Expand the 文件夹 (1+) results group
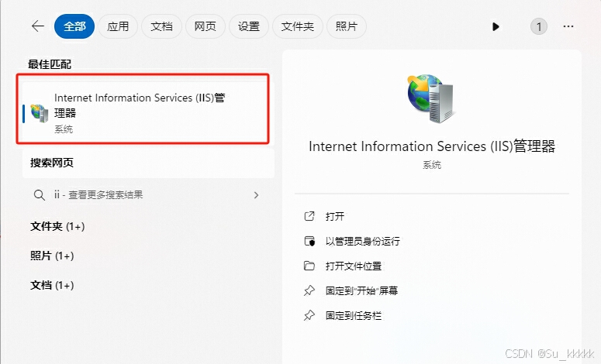 [x=57, y=227]
